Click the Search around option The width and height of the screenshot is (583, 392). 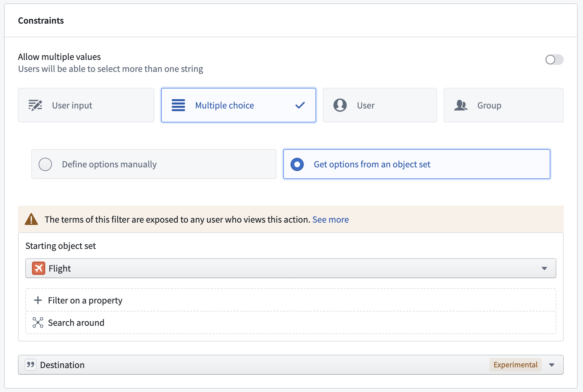tap(291, 322)
